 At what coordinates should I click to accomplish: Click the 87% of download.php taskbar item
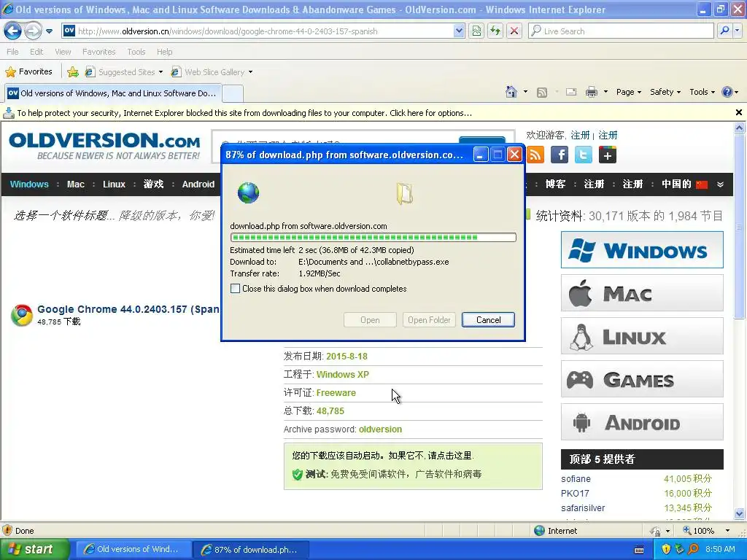[x=251, y=550]
